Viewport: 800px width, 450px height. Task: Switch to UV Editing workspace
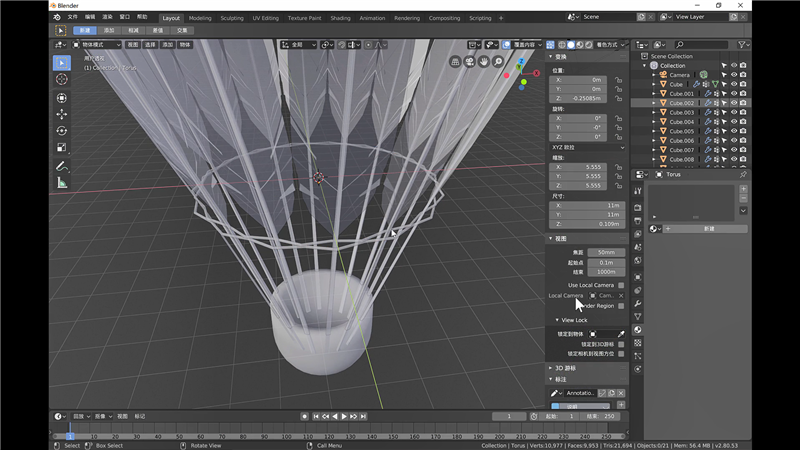pos(266,18)
